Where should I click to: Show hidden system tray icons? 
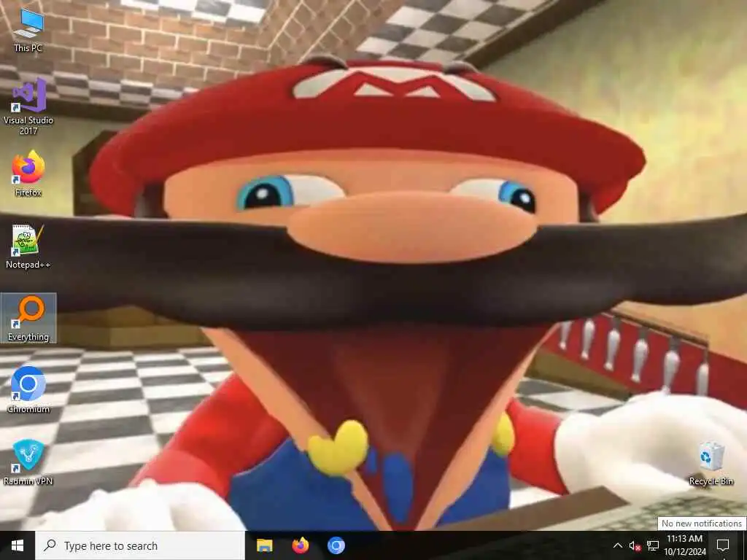click(x=617, y=545)
